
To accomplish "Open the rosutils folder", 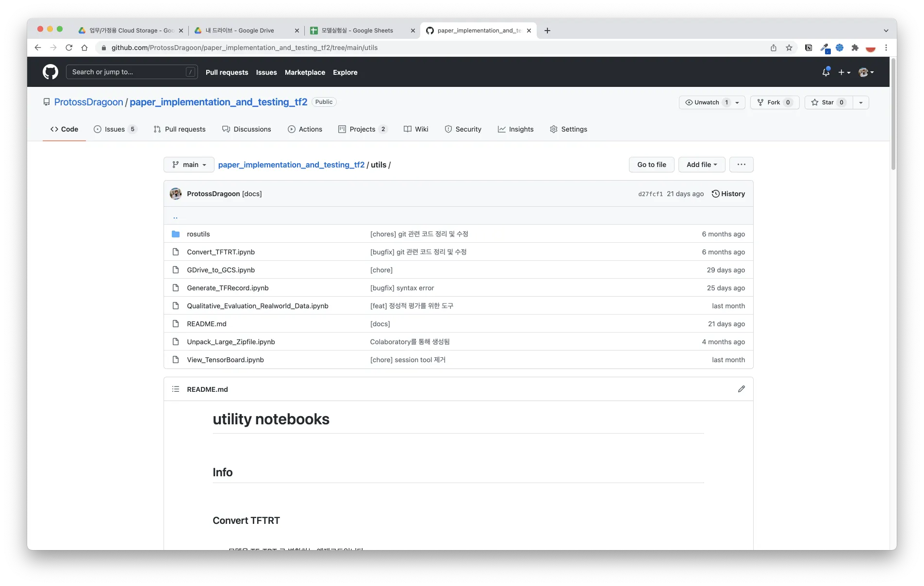I will [x=198, y=234].
